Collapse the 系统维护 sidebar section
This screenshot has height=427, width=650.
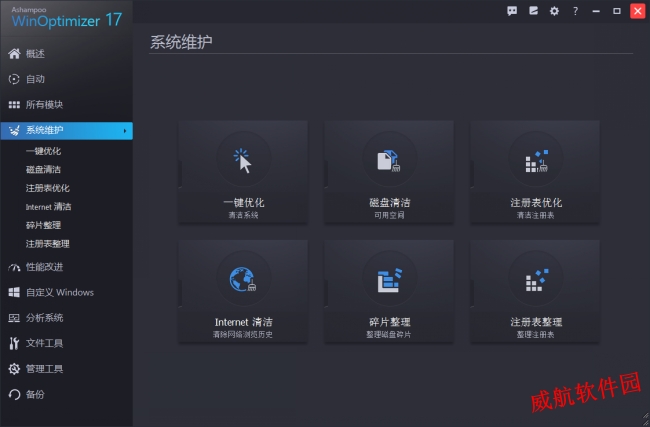(66, 130)
